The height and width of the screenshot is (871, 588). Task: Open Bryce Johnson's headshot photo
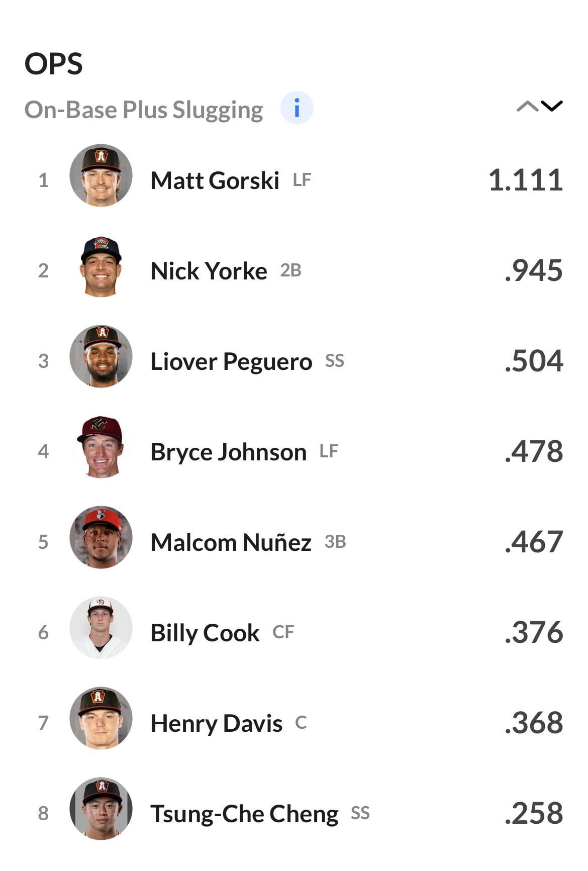101,447
